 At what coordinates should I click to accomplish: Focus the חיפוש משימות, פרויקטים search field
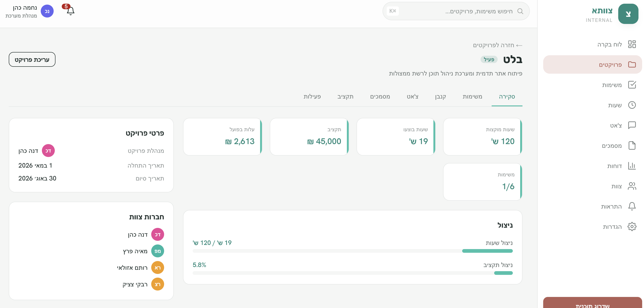(456, 11)
